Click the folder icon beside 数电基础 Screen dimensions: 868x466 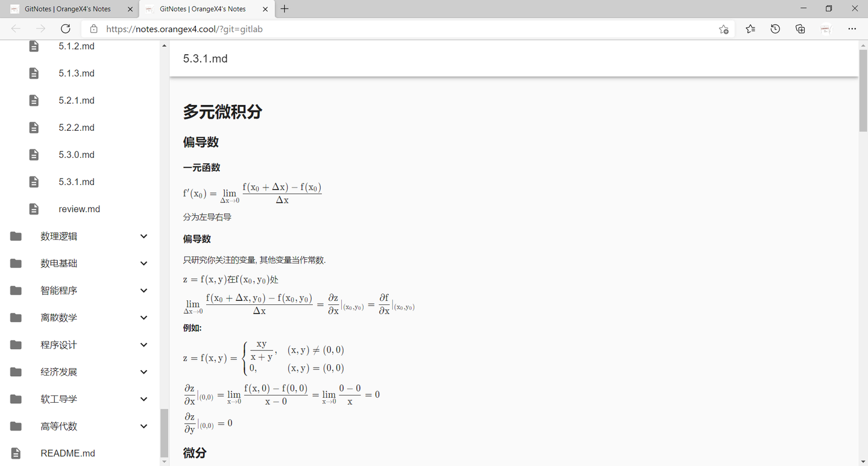(x=15, y=263)
